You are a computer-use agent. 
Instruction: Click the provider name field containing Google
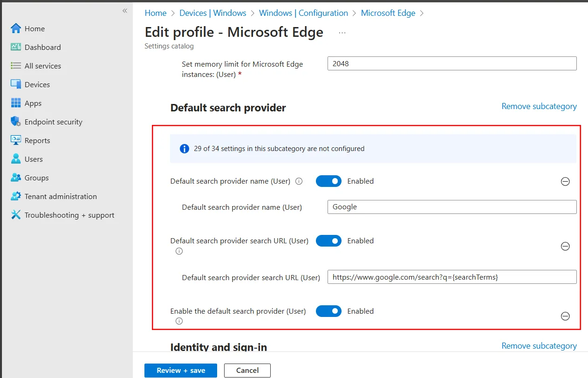click(452, 207)
